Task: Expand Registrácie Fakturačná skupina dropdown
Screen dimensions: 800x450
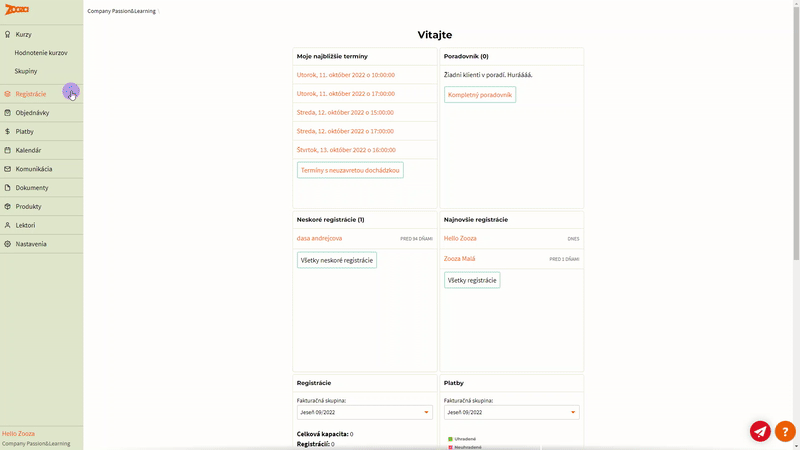Action: click(x=364, y=412)
